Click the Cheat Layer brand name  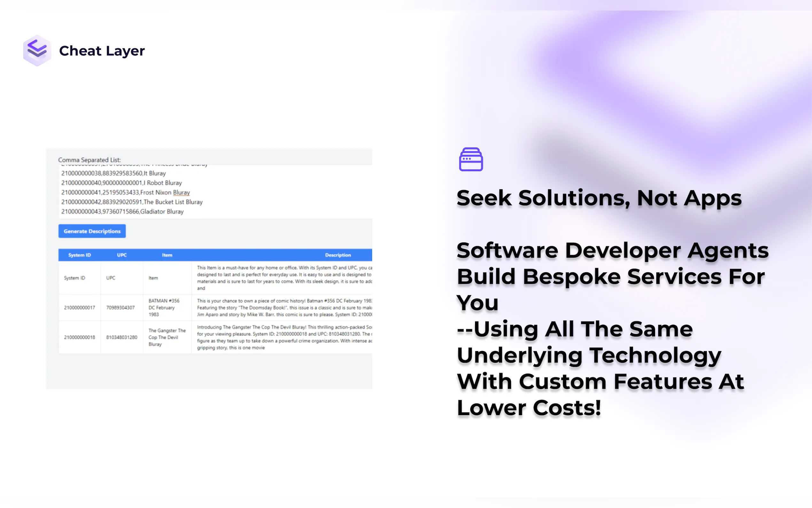click(x=102, y=51)
